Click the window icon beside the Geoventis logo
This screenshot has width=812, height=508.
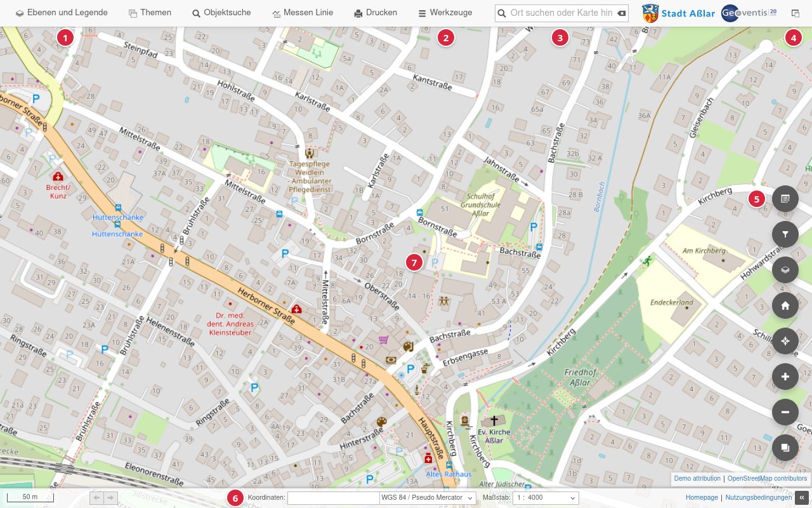796,13
